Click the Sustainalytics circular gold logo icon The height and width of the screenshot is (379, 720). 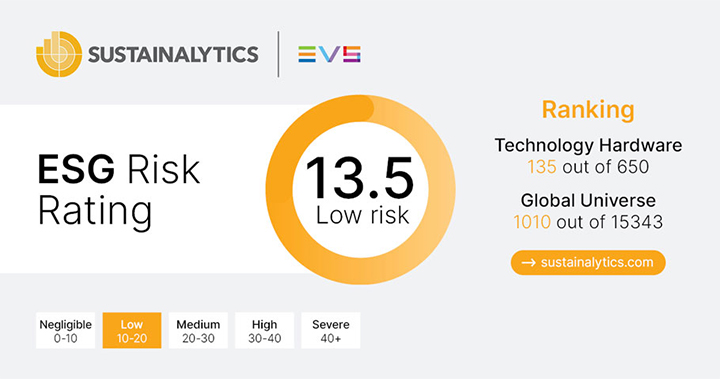click(59, 54)
